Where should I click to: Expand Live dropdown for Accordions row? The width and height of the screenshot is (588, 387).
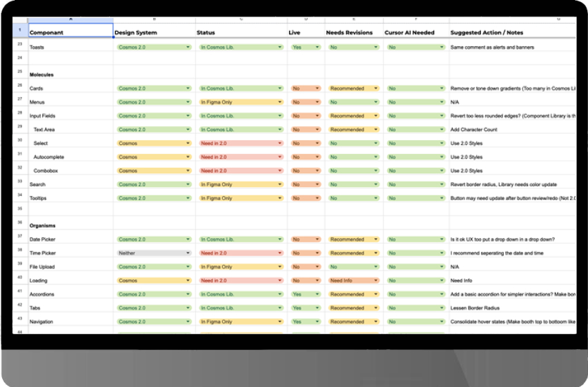(x=317, y=294)
